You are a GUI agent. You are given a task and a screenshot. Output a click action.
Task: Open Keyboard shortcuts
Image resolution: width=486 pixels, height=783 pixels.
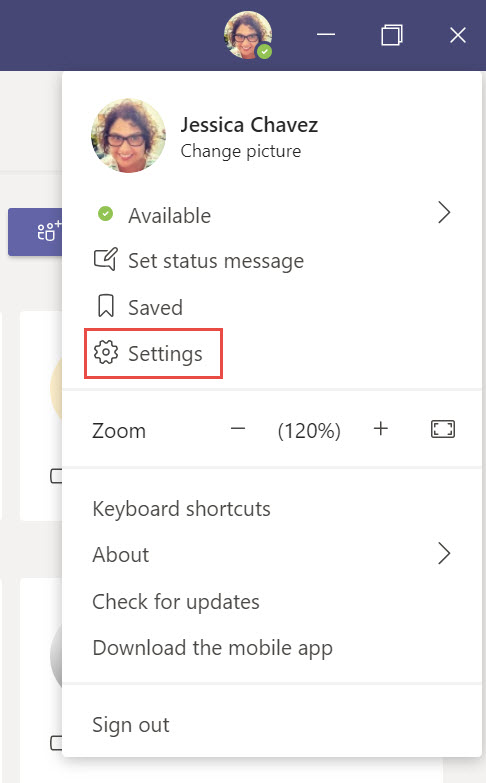(181, 509)
